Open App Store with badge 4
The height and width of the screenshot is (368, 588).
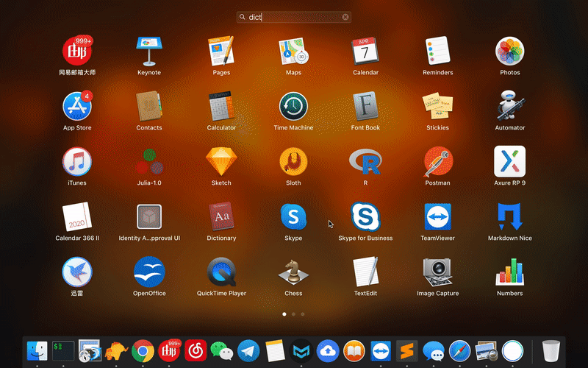tap(77, 106)
